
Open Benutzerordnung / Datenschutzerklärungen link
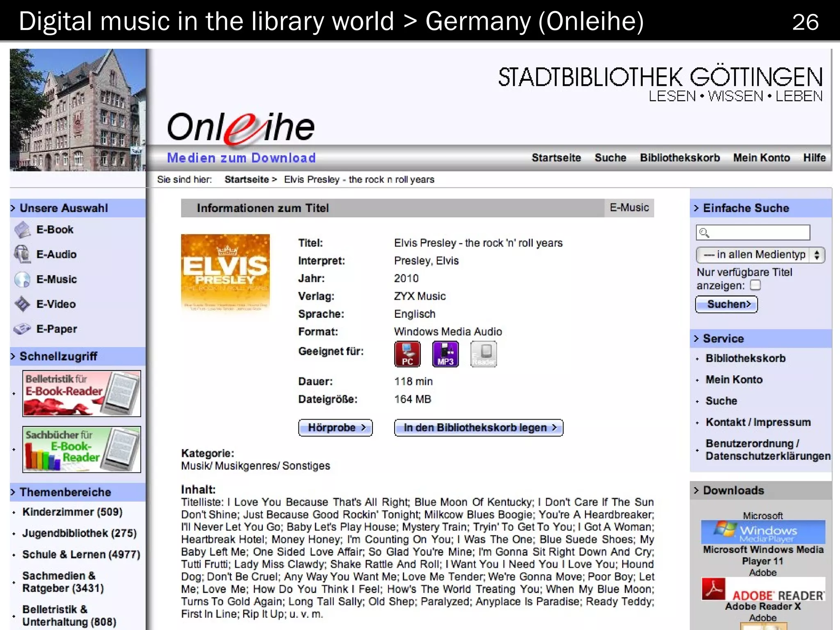pyautogui.click(x=768, y=450)
